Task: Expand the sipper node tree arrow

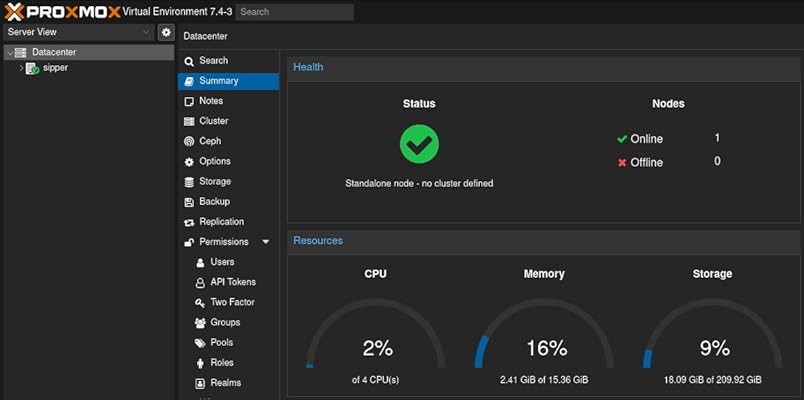Action: tap(20, 68)
